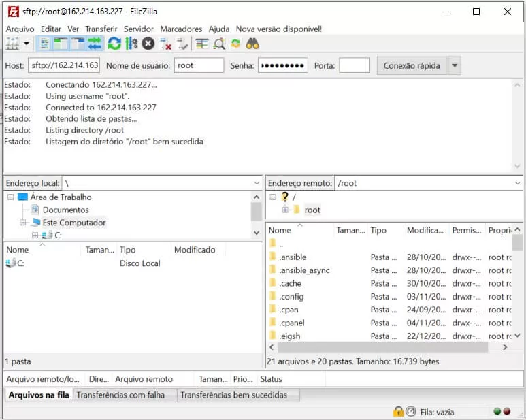Image resolution: width=526 pixels, height=420 pixels.
Task: Sort remote list by Tipo column
Action: (385, 231)
